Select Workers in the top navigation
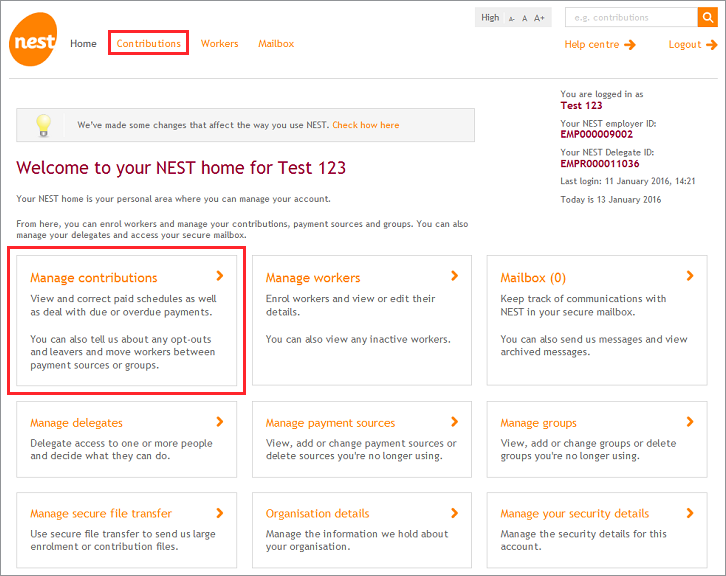 click(x=220, y=44)
